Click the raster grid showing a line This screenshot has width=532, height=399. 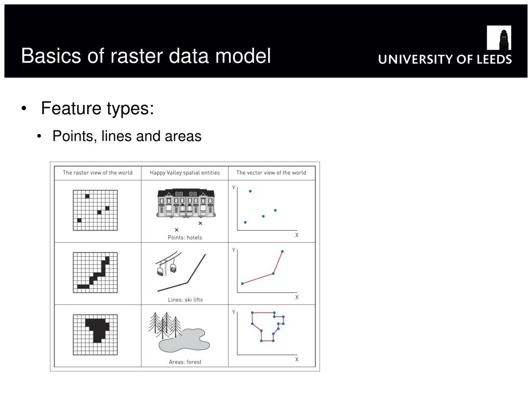[x=96, y=272]
